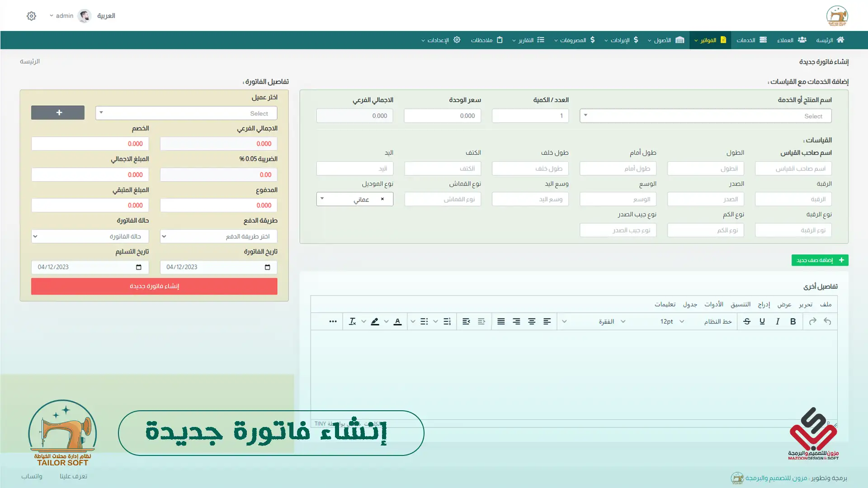Apply italic formatting in the editor
Viewport: 868px width, 488px height.
(778, 321)
